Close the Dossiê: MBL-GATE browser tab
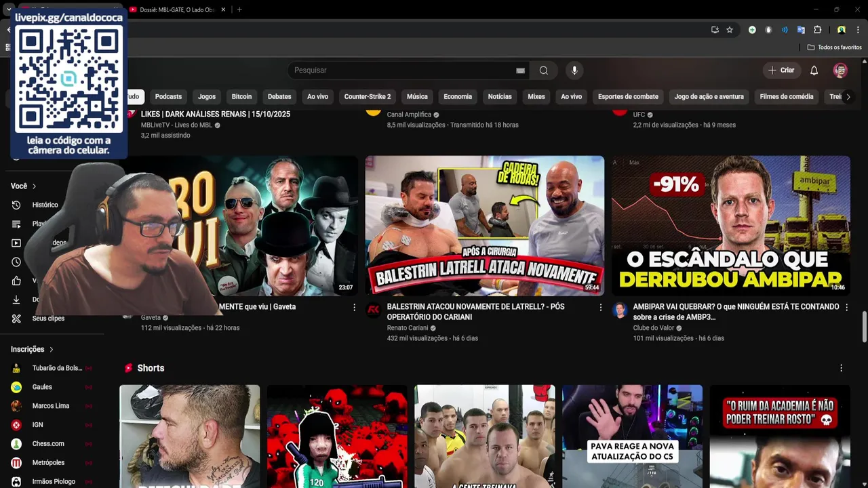Image resolution: width=868 pixels, height=488 pixels. tap(224, 9)
